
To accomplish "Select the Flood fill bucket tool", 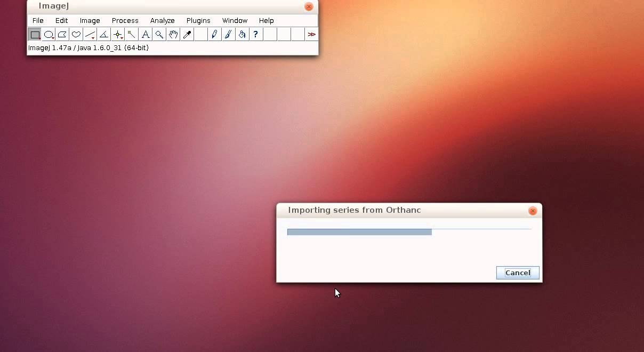I will click(x=242, y=35).
